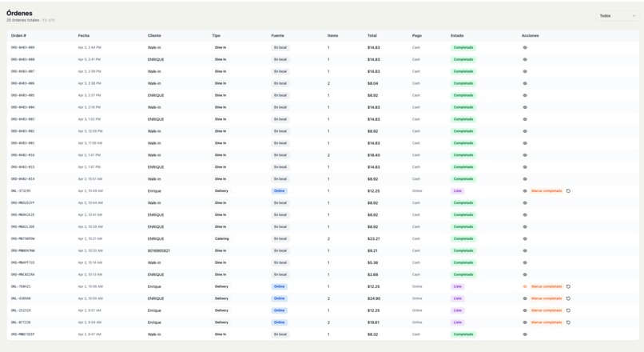View the $24.90 delivery order
Viewport: 644px width, 352px height.
pyautogui.click(x=525, y=298)
